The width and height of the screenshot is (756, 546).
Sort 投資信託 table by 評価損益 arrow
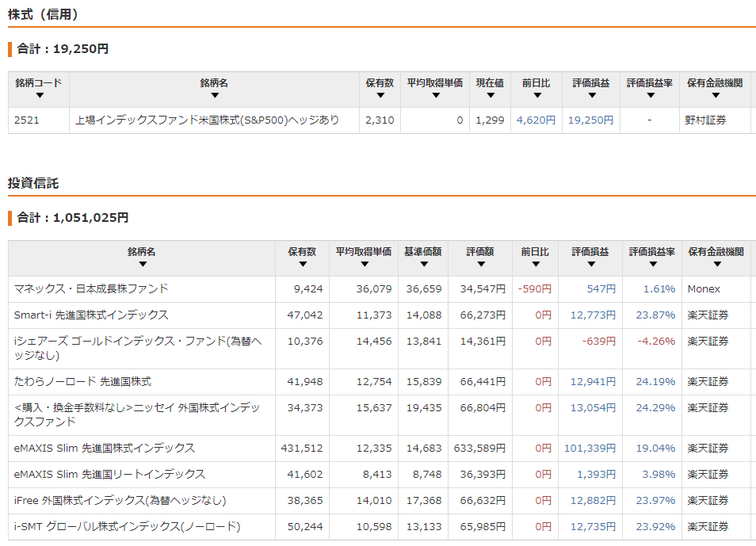[591, 265]
